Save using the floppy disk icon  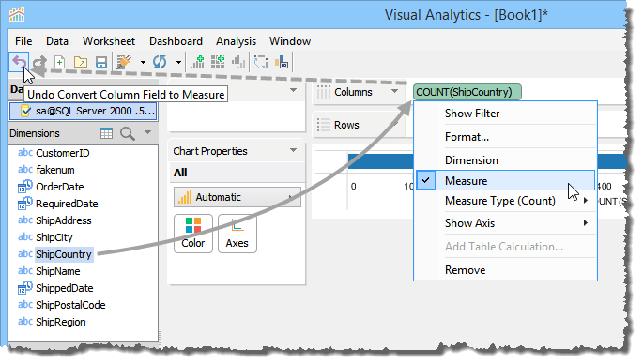point(100,62)
